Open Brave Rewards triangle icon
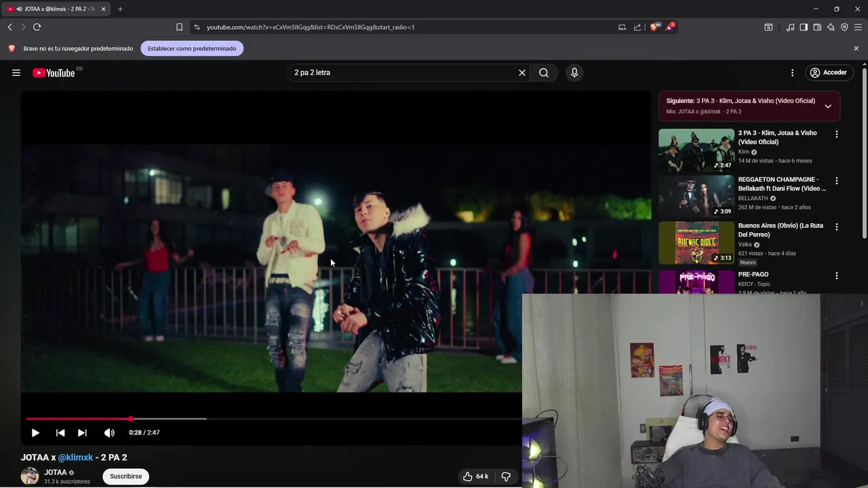This screenshot has height=488, width=868. coord(670,27)
